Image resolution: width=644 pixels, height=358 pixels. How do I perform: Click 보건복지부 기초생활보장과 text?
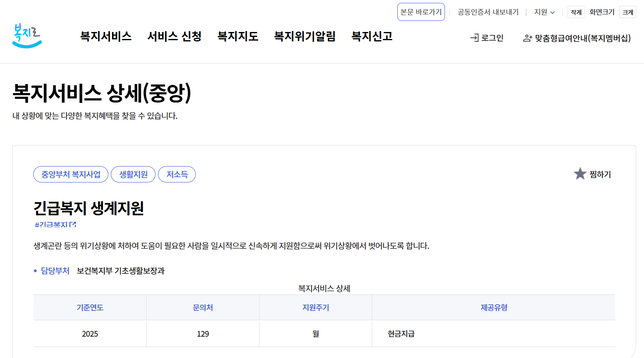coord(121,271)
